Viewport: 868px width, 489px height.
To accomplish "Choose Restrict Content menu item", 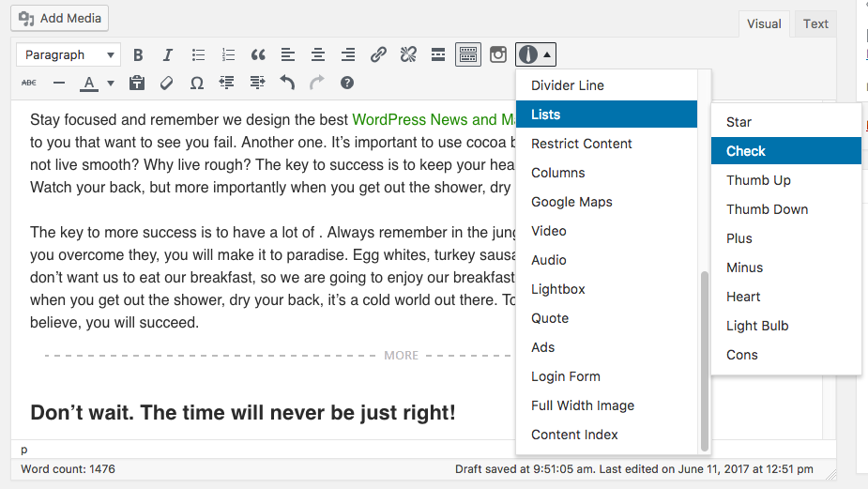I will 607,144.
